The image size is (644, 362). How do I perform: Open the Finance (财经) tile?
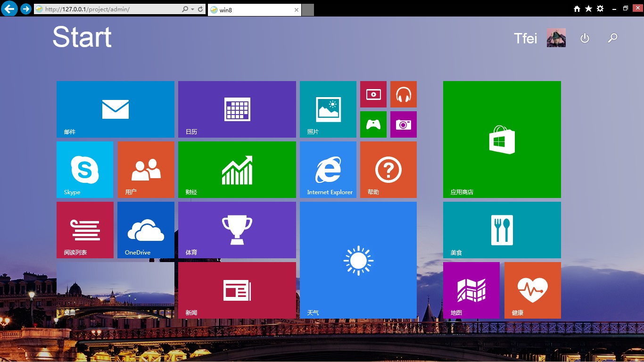pyautogui.click(x=237, y=170)
